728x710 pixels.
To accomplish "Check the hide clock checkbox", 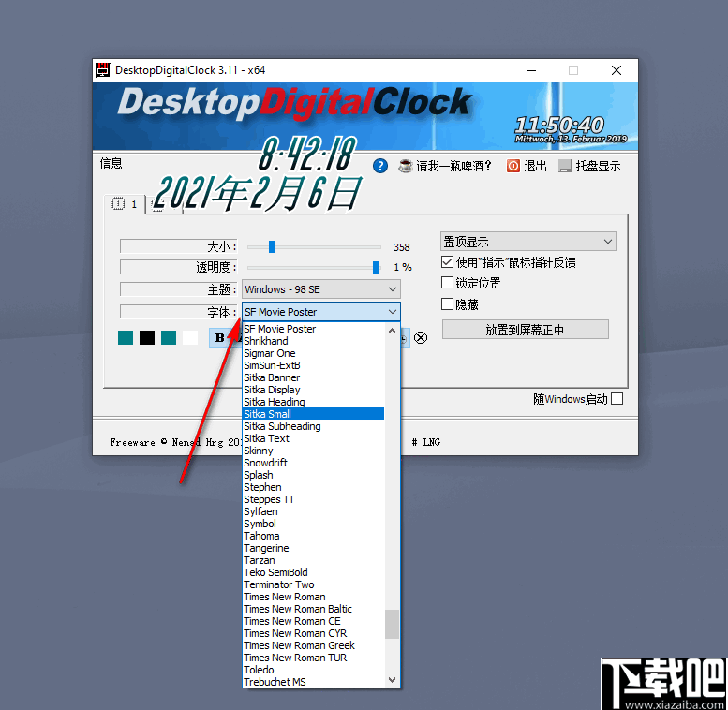I will [447, 304].
